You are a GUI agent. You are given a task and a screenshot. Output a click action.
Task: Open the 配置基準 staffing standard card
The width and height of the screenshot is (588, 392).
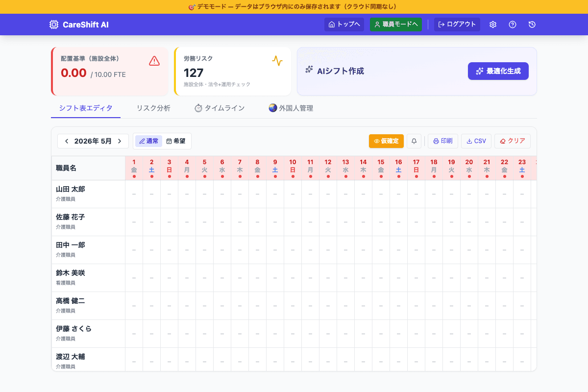point(110,72)
